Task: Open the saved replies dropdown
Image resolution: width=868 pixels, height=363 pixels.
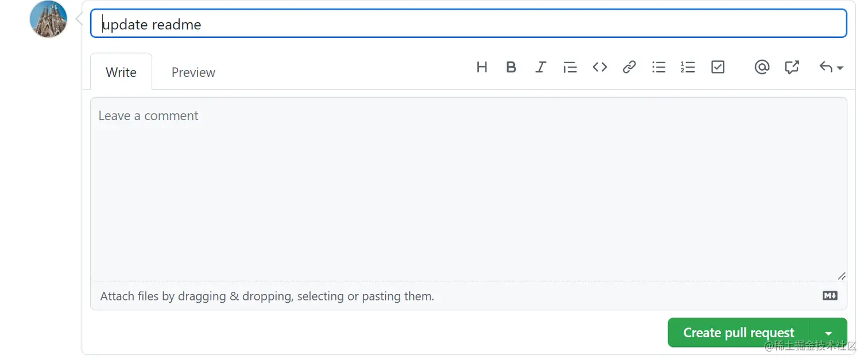Action: coord(831,67)
